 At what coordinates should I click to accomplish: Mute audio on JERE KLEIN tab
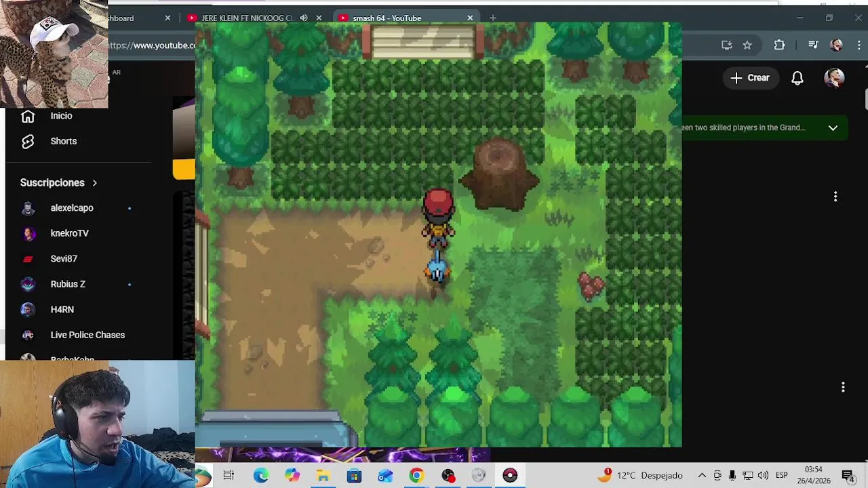[303, 18]
